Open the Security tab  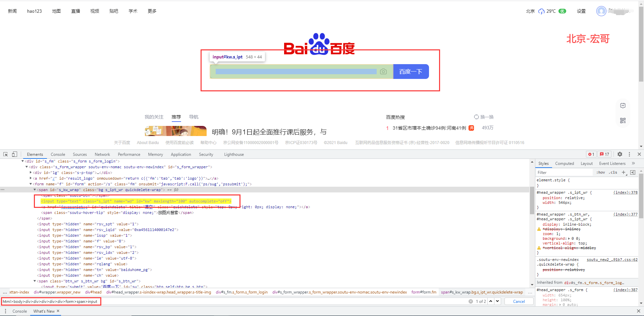tap(206, 154)
